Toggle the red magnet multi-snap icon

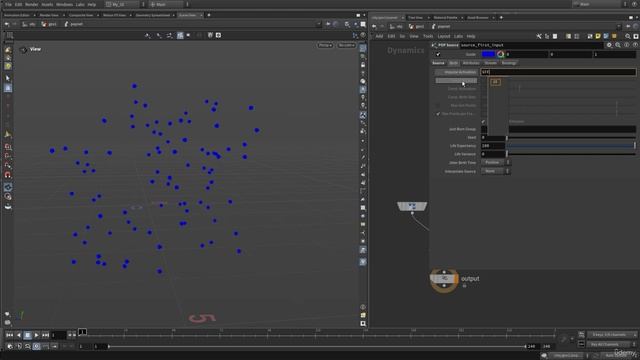point(8,175)
